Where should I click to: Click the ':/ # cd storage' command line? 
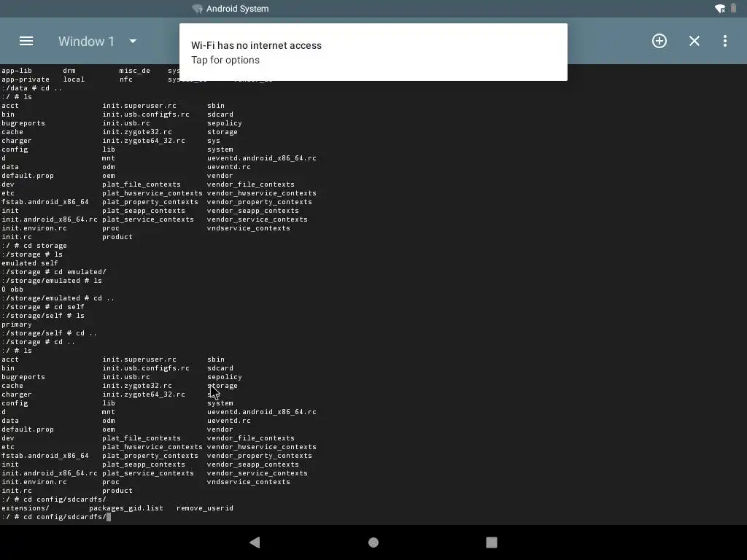pyautogui.click(x=34, y=246)
